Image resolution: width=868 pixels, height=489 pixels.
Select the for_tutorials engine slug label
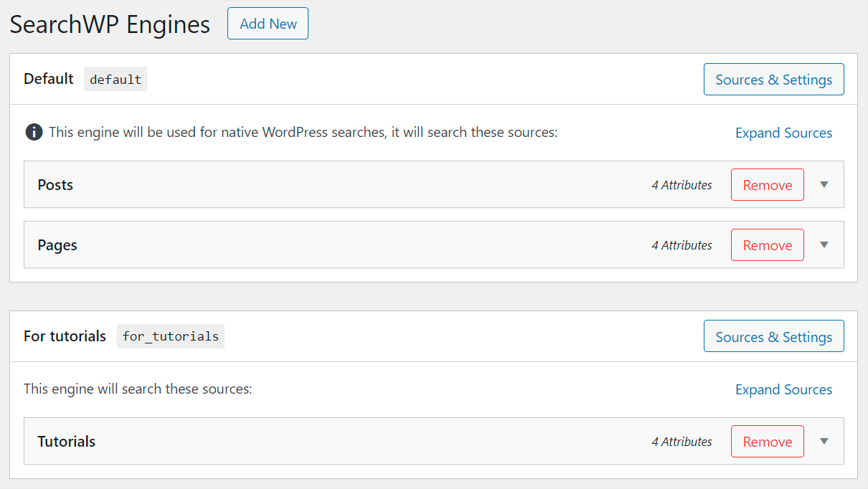coord(170,336)
